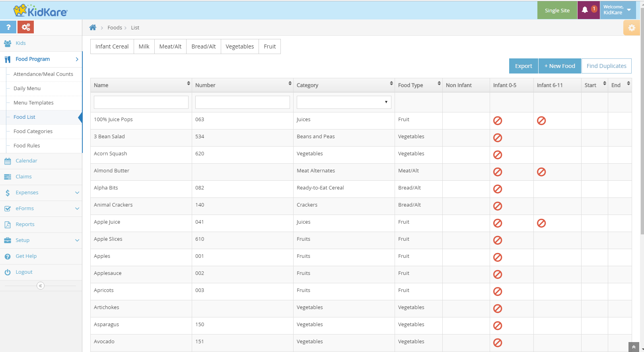This screenshot has width=644, height=352.
Task: Click the Foods breadcrumb link
Action: click(x=115, y=27)
